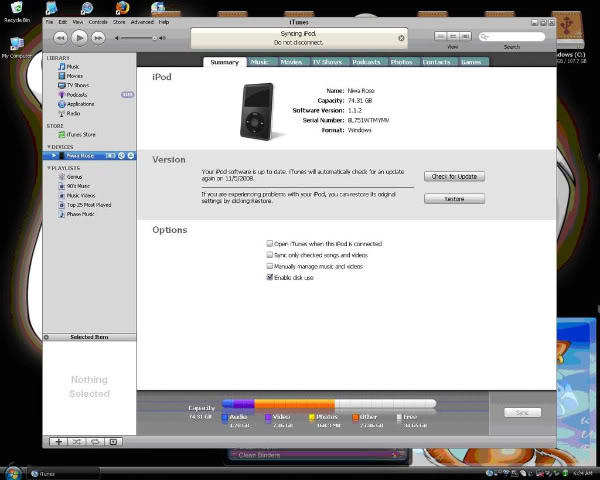Enable Open iTunes when iPod is connected
Screen dimensions: 600x480
tap(269, 243)
